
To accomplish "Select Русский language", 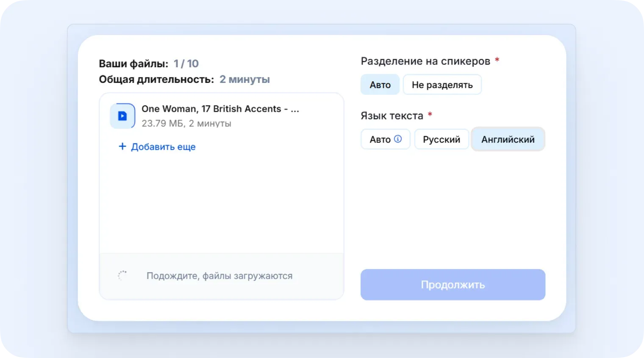I will [x=441, y=139].
